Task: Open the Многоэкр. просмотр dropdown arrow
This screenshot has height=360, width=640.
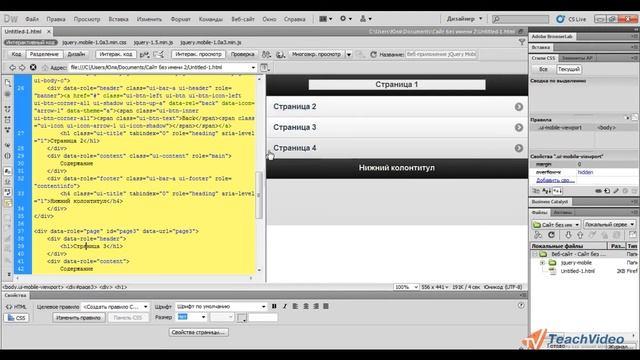Action: pos(349,54)
